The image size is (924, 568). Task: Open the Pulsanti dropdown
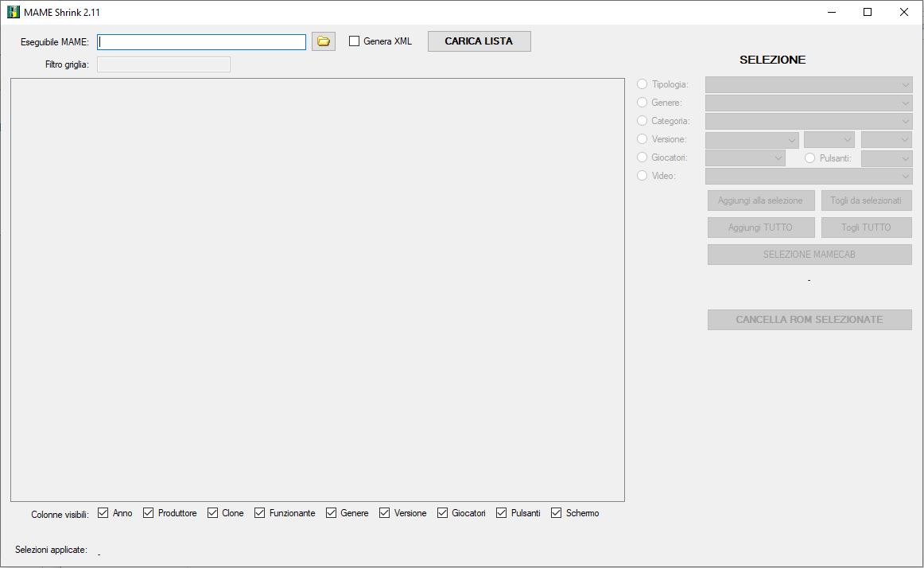(887, 158)
